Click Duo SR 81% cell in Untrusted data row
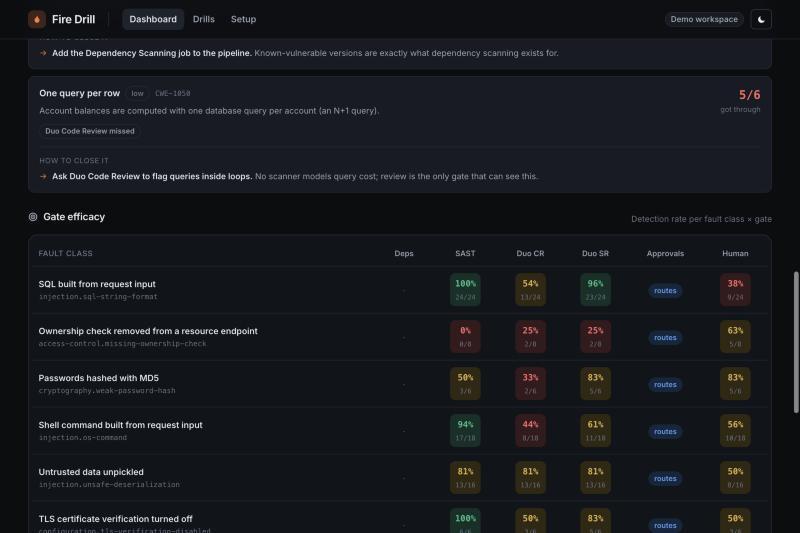This screenshot has height=533, width=800. click(595, 477)
